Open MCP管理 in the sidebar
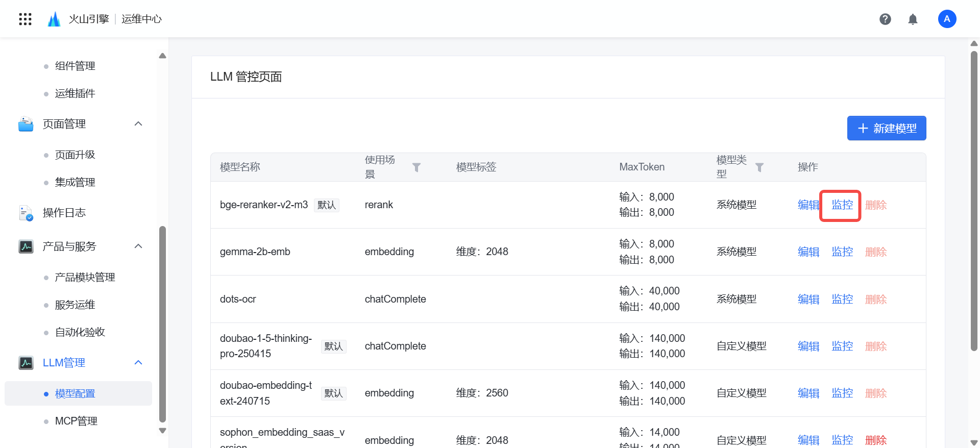Image resolution: width=980 pixels, height=448 pixels. pyautogui.click(x=76, y=421)
